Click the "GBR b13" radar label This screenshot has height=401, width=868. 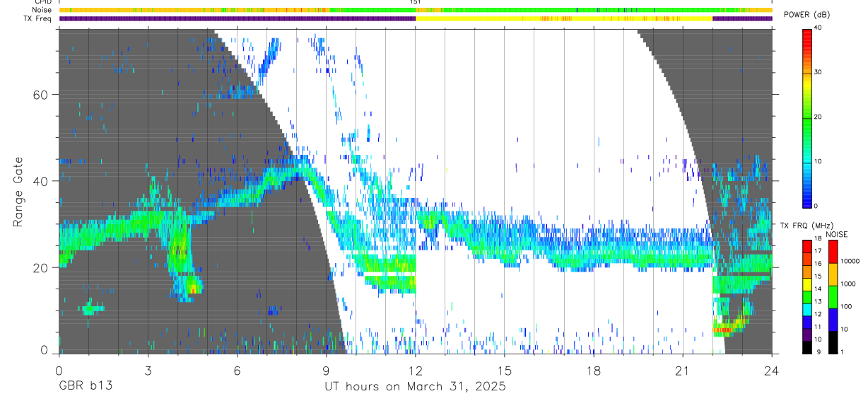[x=86, y=386]
